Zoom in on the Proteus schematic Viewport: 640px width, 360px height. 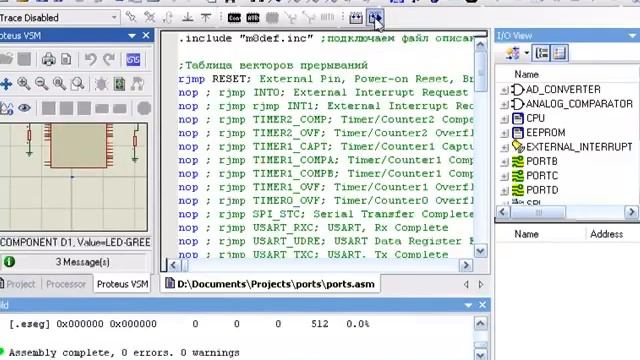coord(24,84)
